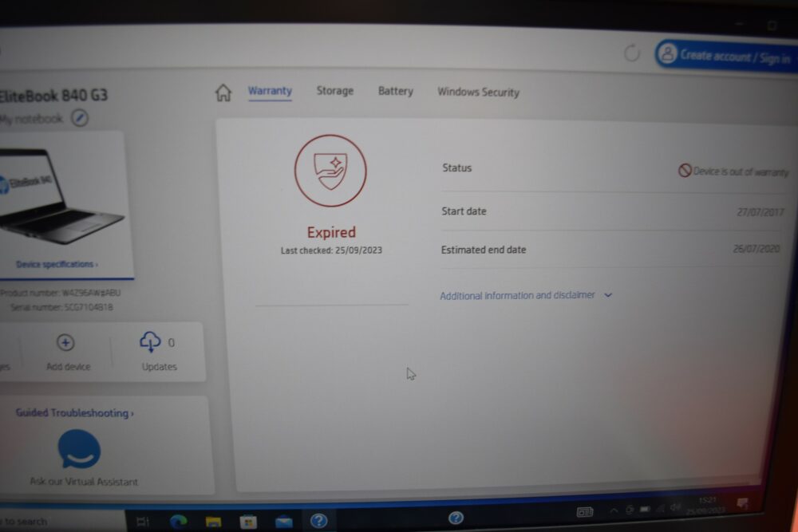
Task: Click the refresh circular arrow icon
Action: [631, 53]
